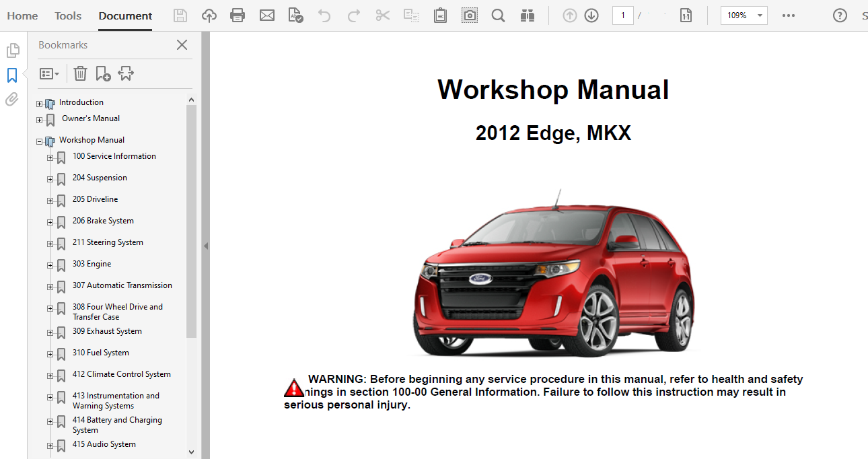Click the page number input field

click(x=622, y=15)
